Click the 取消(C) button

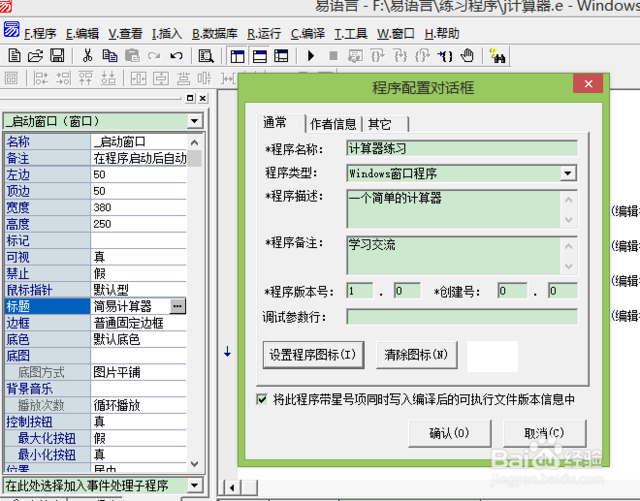click(x=543, y=434)
